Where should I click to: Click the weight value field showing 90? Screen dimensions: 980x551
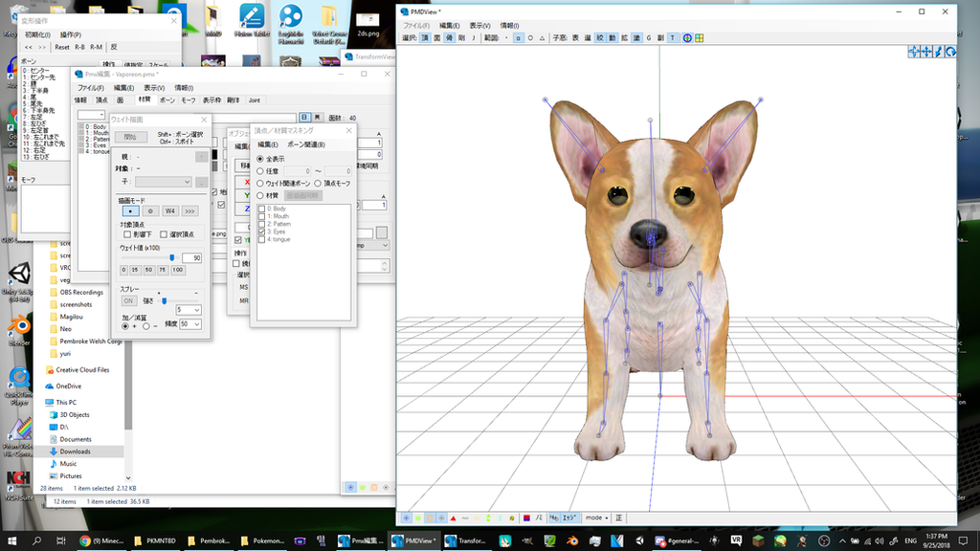(191, 258)
